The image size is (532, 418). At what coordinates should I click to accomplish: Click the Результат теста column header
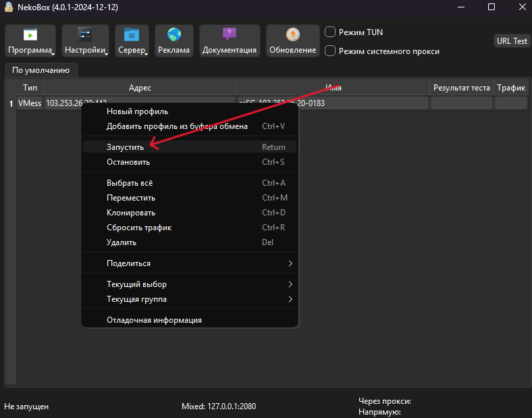click(x=461, y=88)
